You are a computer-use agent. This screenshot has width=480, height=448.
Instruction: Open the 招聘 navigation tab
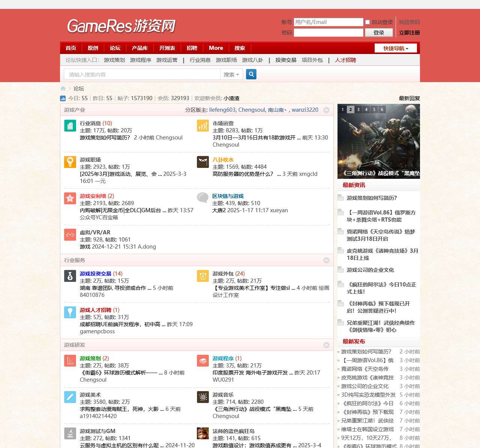(x=192, y=48)
